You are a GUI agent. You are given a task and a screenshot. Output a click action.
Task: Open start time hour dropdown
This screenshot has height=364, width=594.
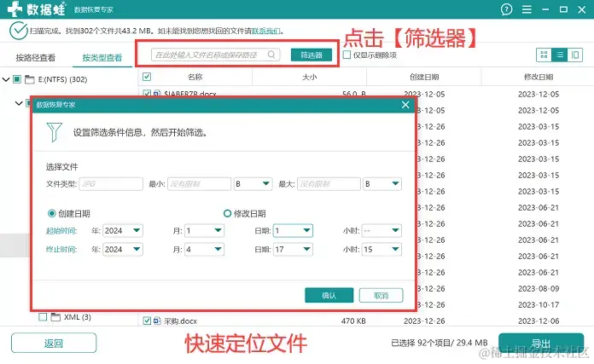pyautogui.click(x=381, y=230)
